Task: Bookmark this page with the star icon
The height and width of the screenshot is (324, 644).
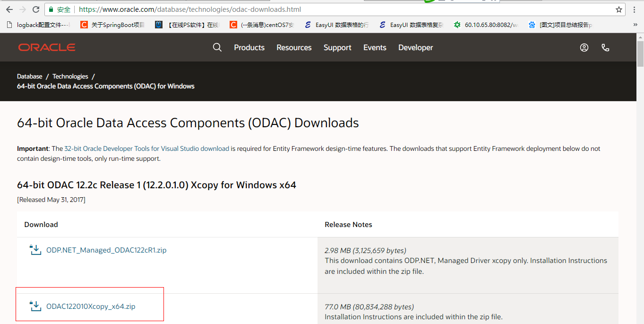Action: pos(619,9)
